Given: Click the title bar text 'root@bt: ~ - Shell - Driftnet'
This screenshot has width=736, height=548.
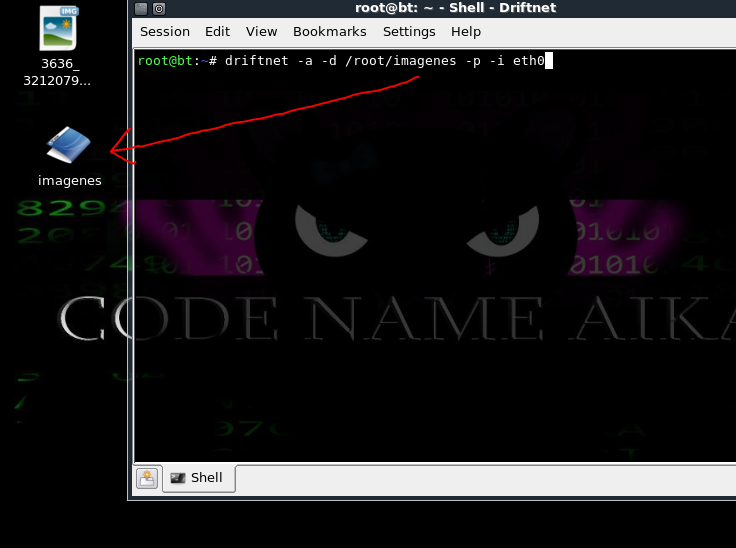Looking at the screenshot, I should click(x=455, y=8).
